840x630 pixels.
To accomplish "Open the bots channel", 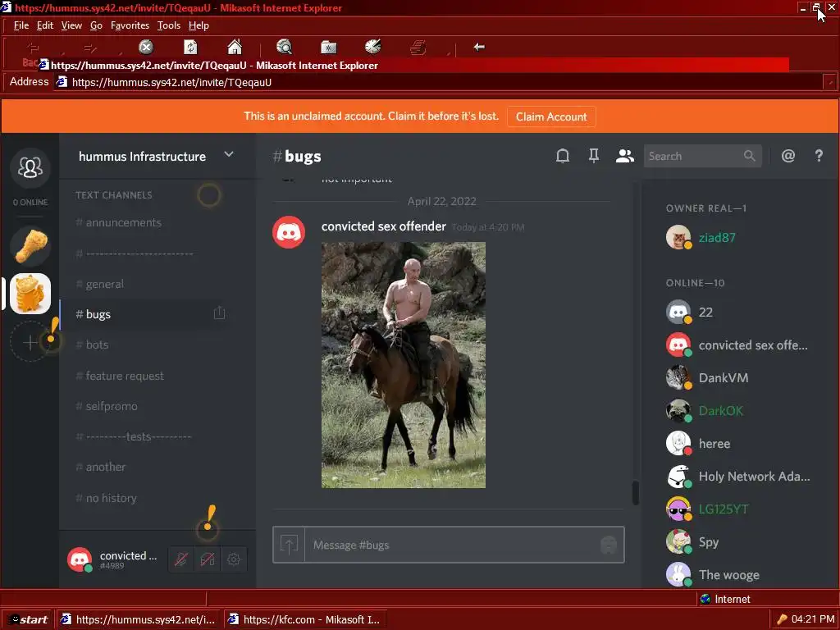I will point(144,345).
